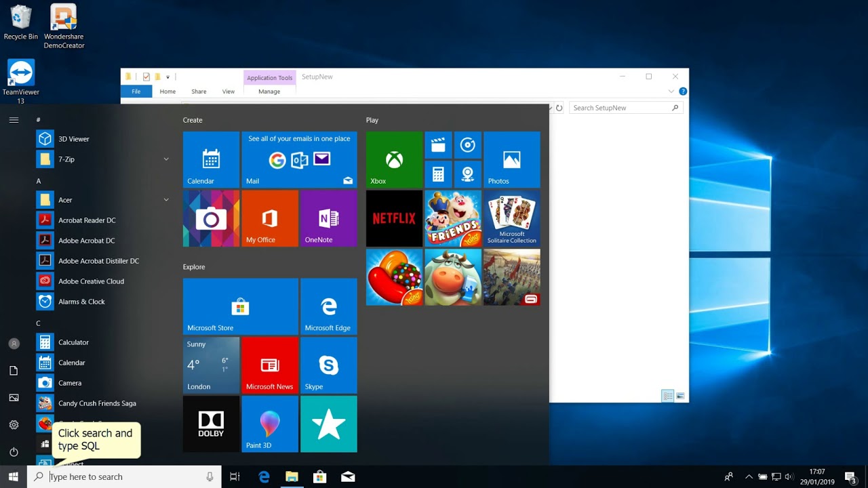The height and width of the screenshot is (488, 868).
Task: Open the Candy Crush Saga tile
Action: [394, 277]
